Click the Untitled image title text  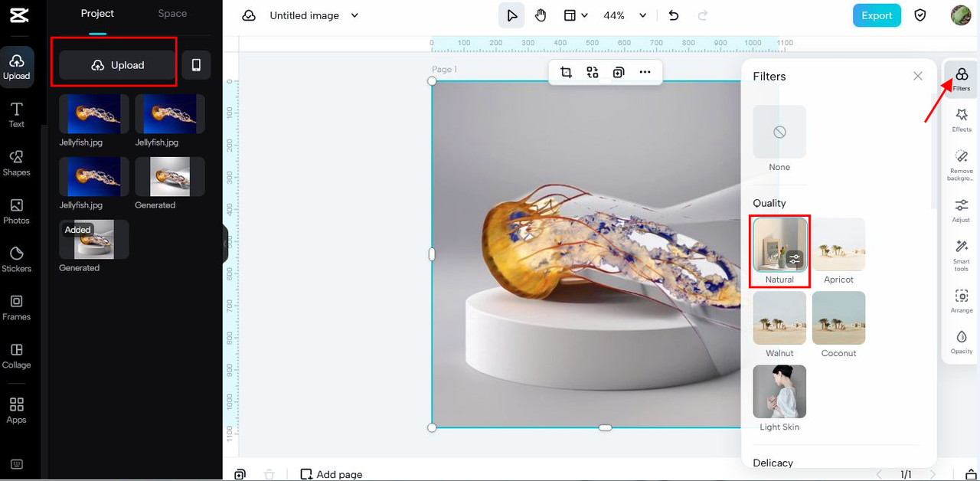[x=305, y=15]
